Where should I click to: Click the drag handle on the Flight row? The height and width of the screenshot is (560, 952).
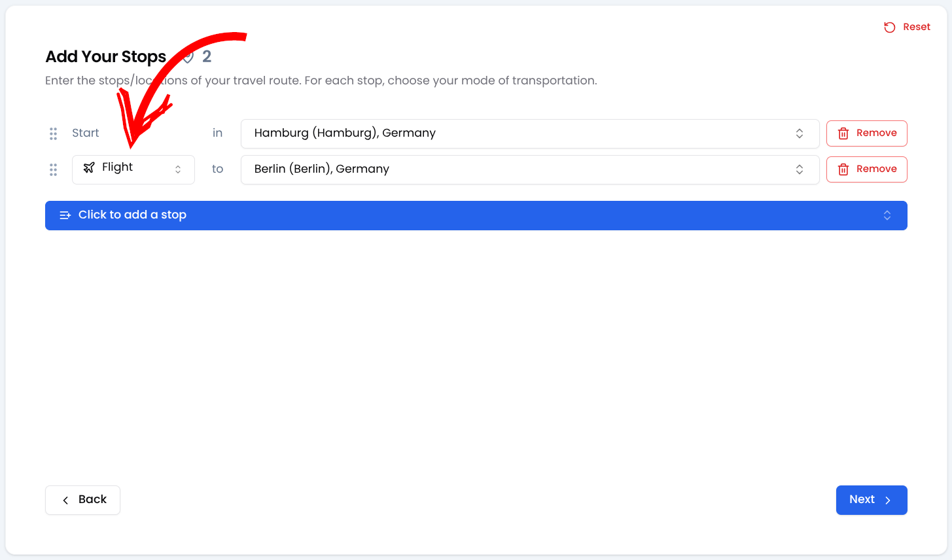pos(53,169)
